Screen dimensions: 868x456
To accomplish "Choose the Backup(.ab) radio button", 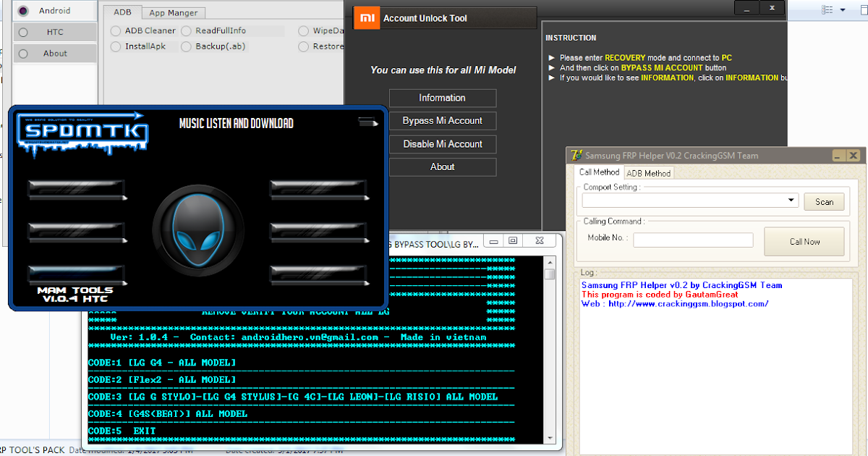I will 186,46.
